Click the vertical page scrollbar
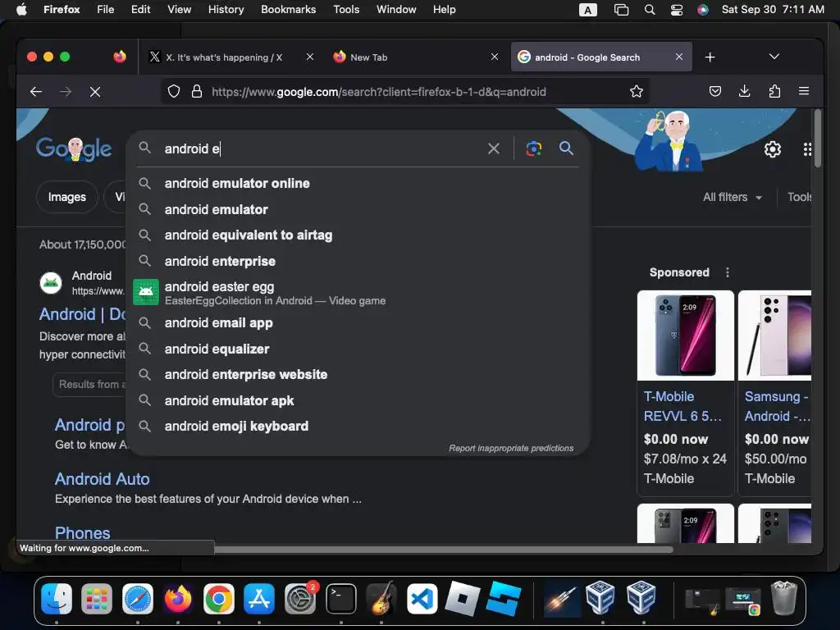Image resolution: width=840 pixels, height=630 pixels. (818, 139)
